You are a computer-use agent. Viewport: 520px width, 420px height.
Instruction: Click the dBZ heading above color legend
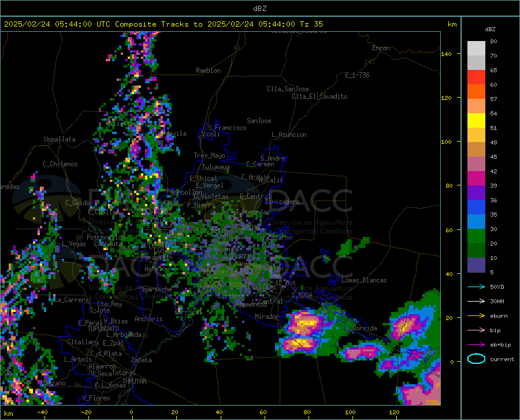(490, 29)
